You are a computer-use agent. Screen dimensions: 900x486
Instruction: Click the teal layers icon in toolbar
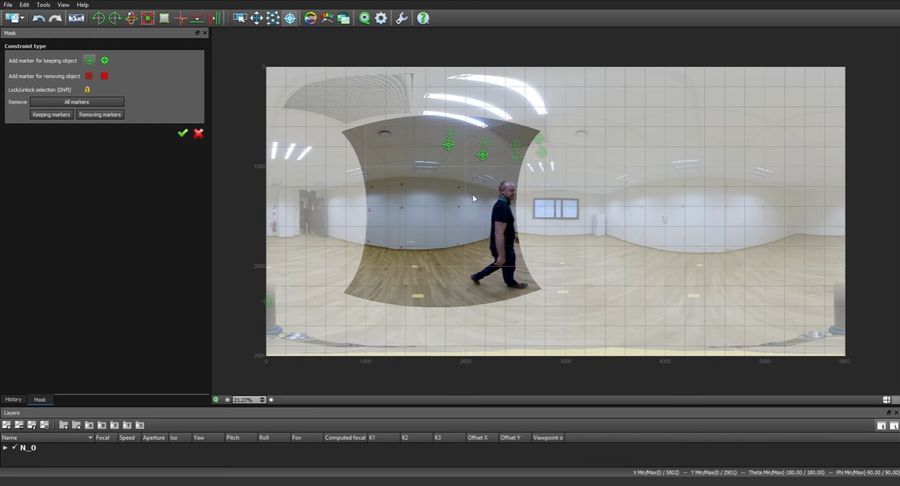coord(343,18)
